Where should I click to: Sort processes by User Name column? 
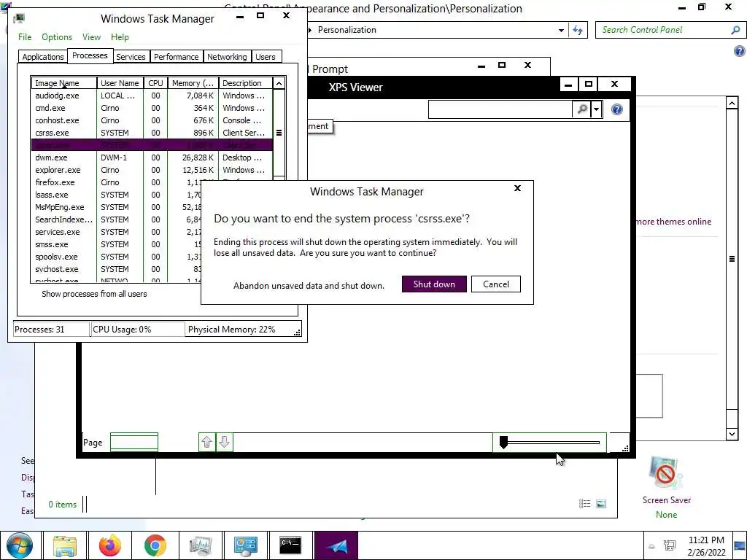pos(120,83)
